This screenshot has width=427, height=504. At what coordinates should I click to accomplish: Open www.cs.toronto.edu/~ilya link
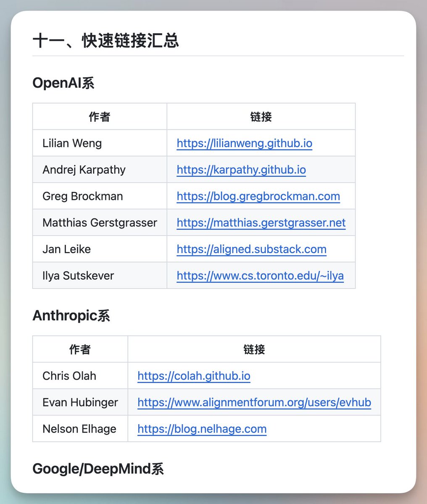pyautogui.click(x=260, y=276)
